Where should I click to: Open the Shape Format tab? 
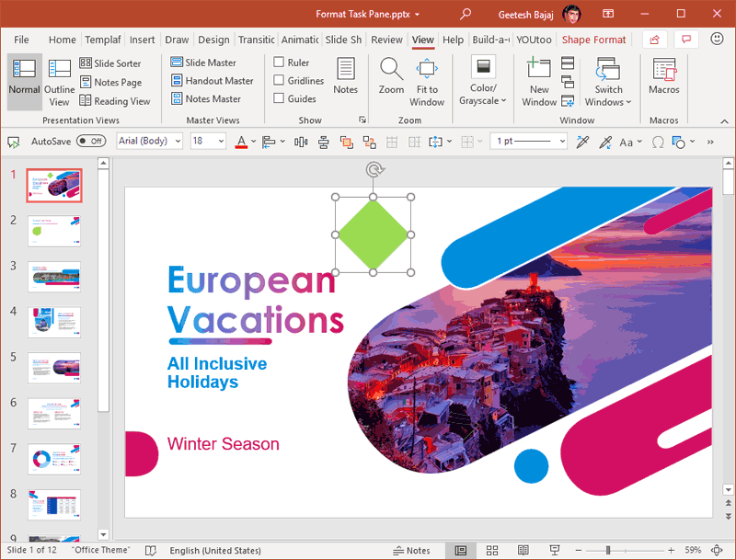pos(593,40)
